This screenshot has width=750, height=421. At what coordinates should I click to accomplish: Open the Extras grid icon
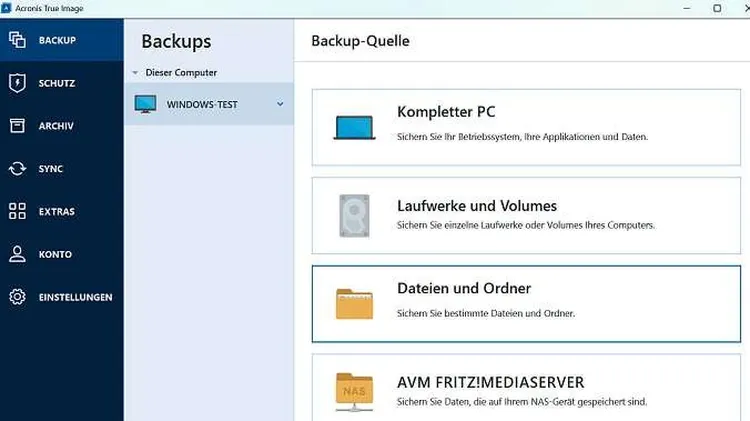click(17, 211)
